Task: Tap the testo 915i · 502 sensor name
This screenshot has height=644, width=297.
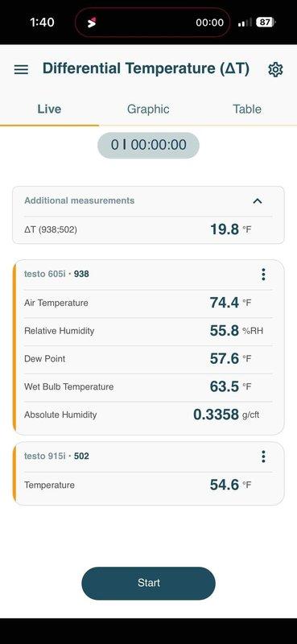Action: click(x=56, y=456)
